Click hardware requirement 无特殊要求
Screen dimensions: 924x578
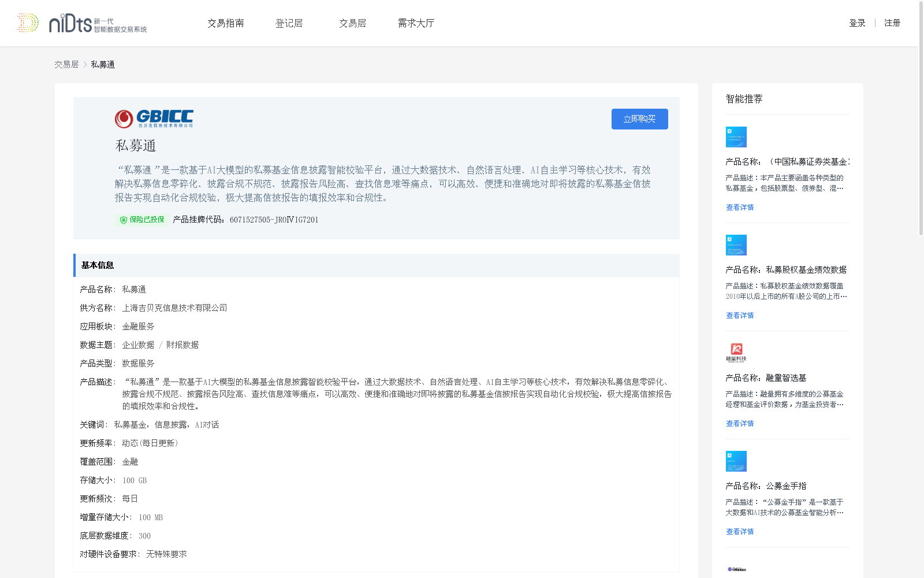click(x=166, y=554)
